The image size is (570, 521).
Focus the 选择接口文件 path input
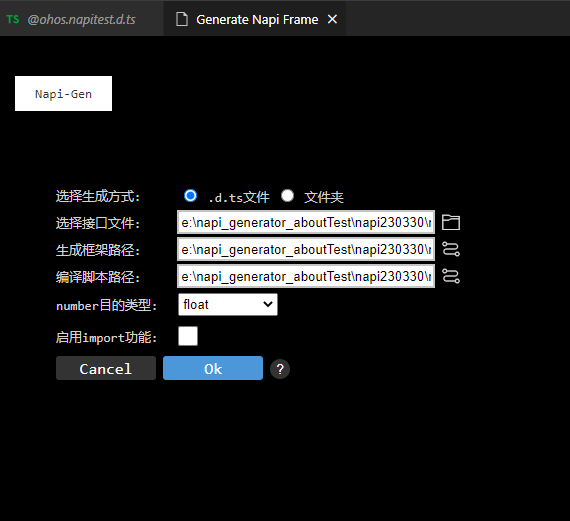[x=306, y=222]
